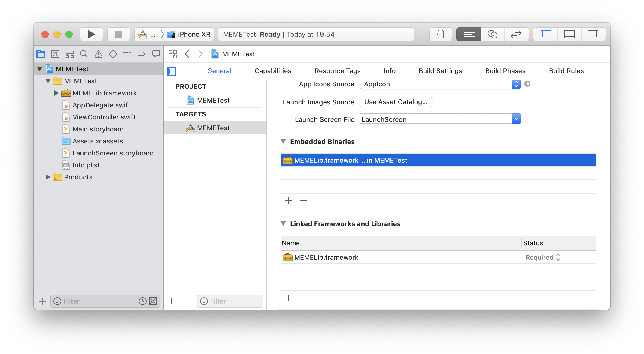Image resolution: width=644 pixels, height=354 pixels.
Task: Show the right inspector panel
Action: pos(593,34)
